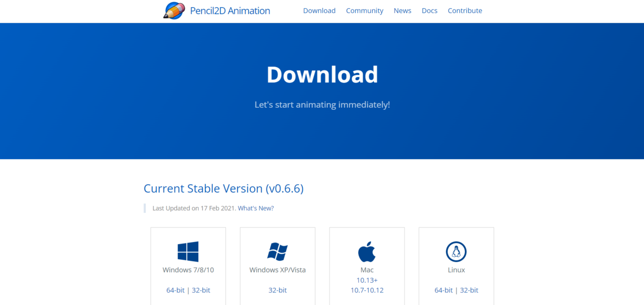The height and width of the screenshot is (305, 644).
Task: Download Linux 64-bit version
Action: click(444, 290)
